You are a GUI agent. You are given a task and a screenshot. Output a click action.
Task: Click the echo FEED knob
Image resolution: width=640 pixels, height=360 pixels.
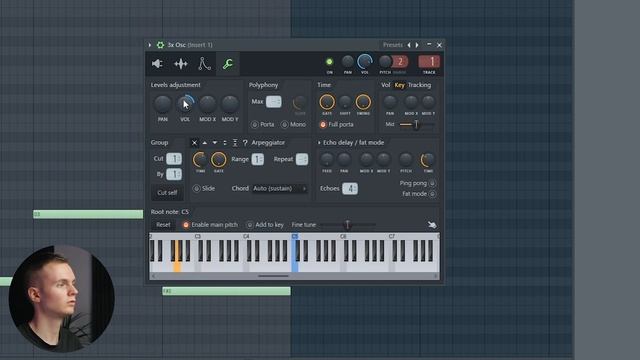[x=327, y=160]
